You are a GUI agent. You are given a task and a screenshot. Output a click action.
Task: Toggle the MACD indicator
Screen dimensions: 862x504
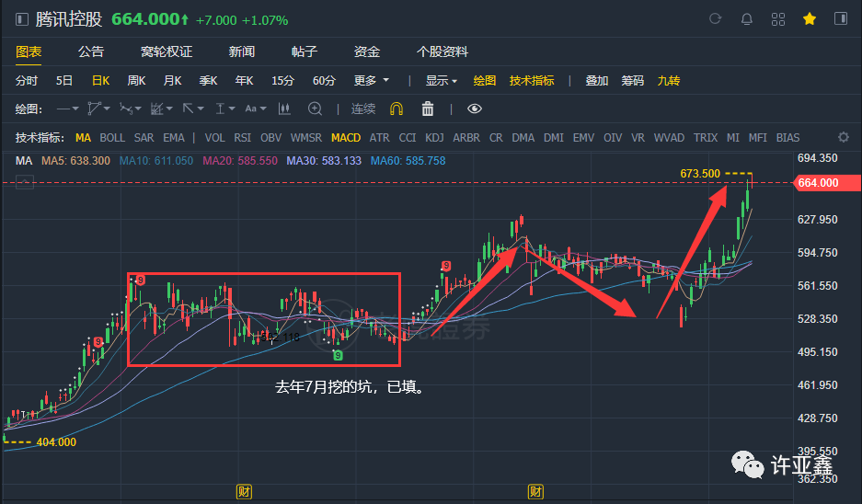coord(346,138)
